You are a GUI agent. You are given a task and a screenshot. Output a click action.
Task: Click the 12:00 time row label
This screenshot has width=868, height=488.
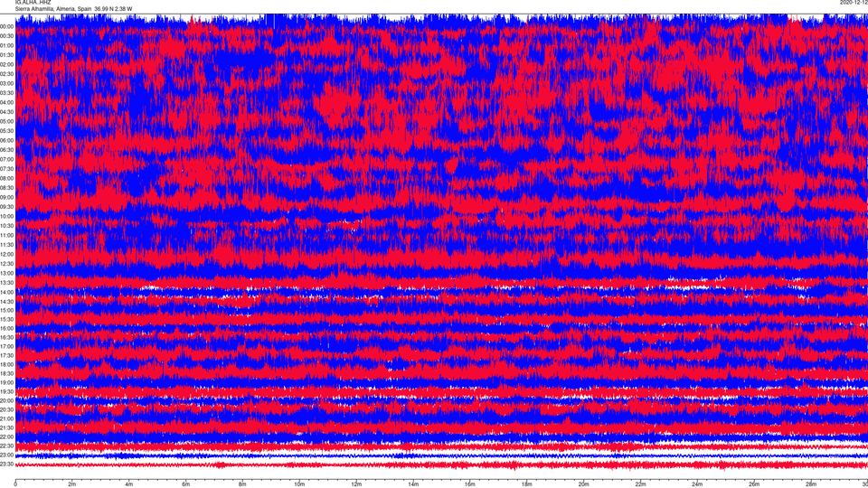pyautogui.click(x=6, y=255)
